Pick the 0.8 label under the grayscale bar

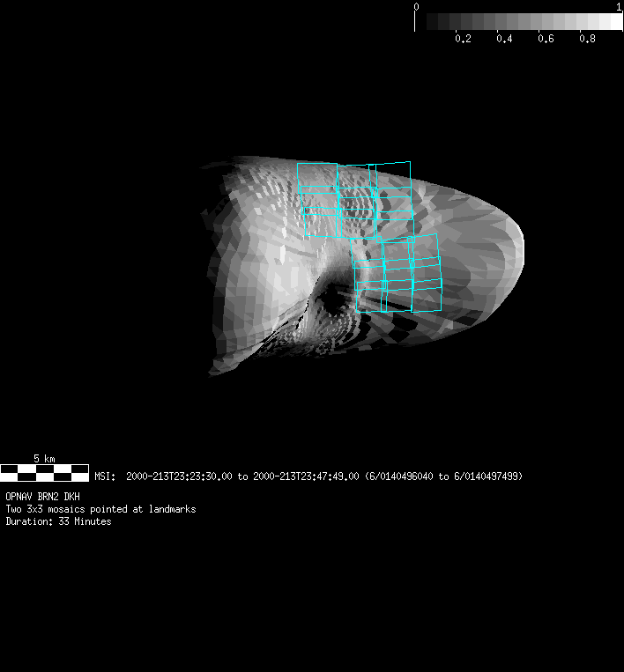tap(588, 39)
